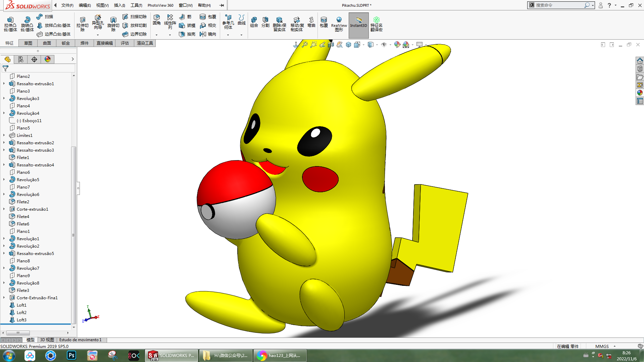Switch to the 曲面 surfaces tab
The height and width of the screenshot is (362, 644).
[47, 43]
